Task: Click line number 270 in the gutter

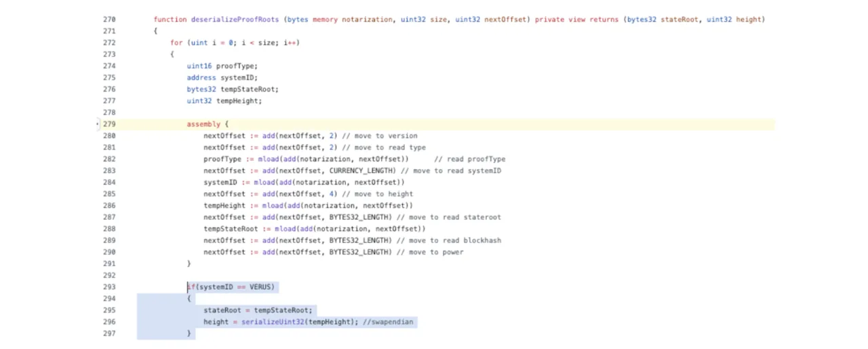Action: tap(109, 20)
